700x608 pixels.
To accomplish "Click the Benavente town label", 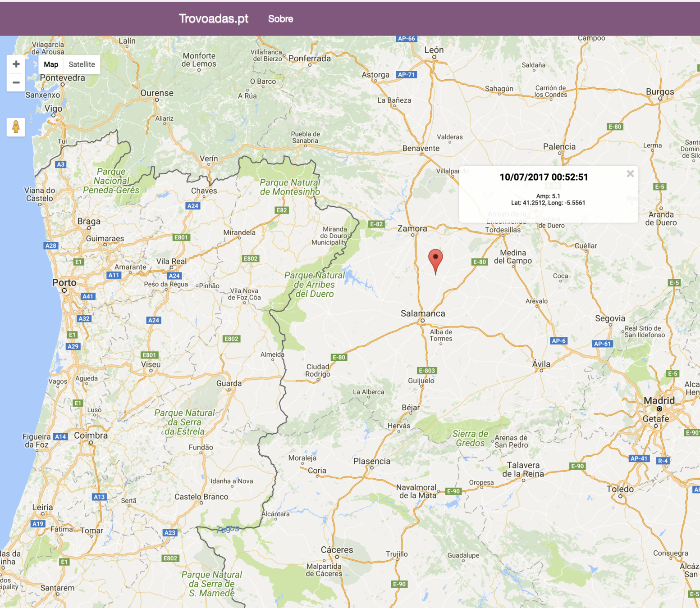I will point(421,148).
